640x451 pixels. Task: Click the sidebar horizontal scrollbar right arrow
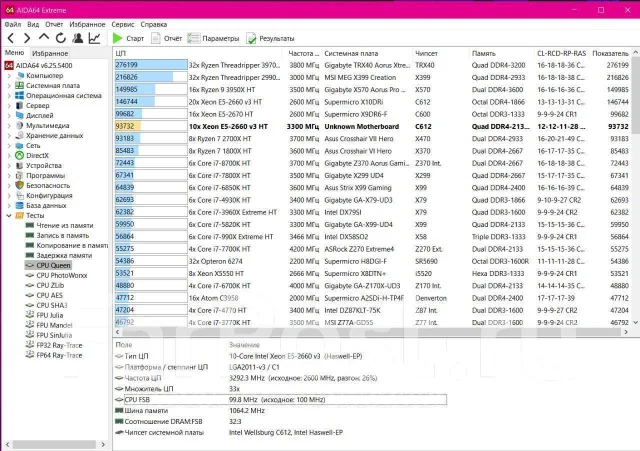103,444
